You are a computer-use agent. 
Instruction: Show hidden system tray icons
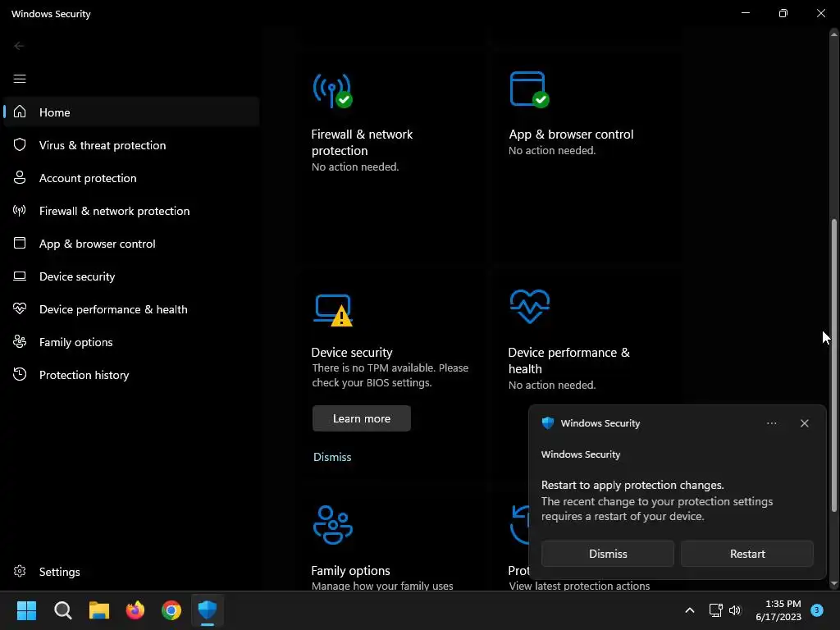[x=690, y=610]
